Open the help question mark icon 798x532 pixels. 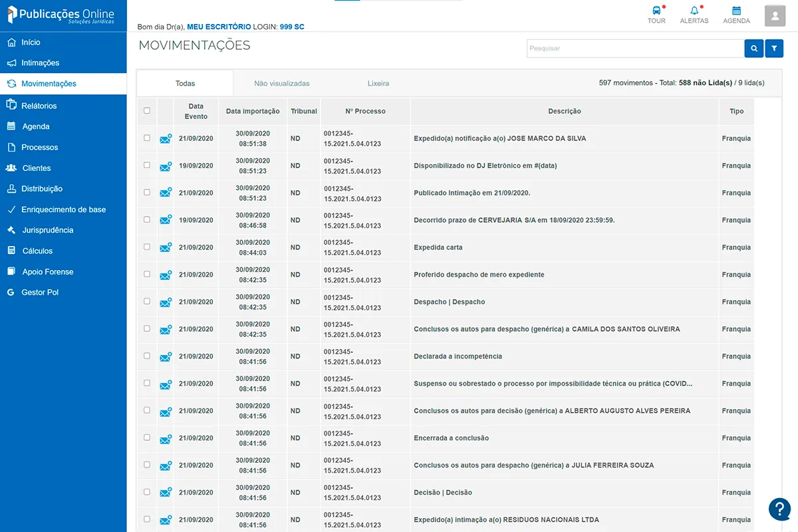pos(779,509)
